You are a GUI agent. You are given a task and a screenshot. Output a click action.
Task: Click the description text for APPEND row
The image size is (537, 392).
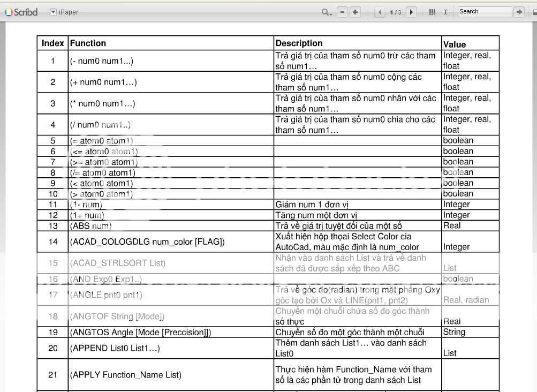(351, 348)
